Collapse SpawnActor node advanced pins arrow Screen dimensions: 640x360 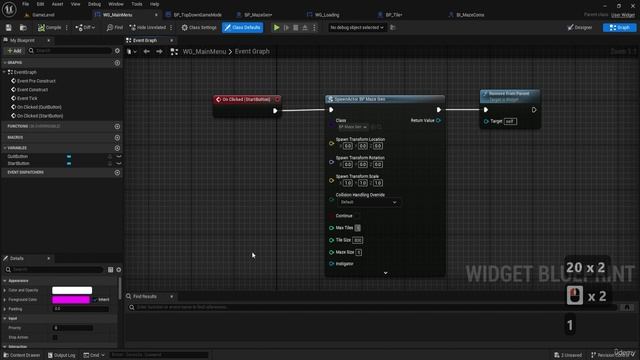coord(385,273)
